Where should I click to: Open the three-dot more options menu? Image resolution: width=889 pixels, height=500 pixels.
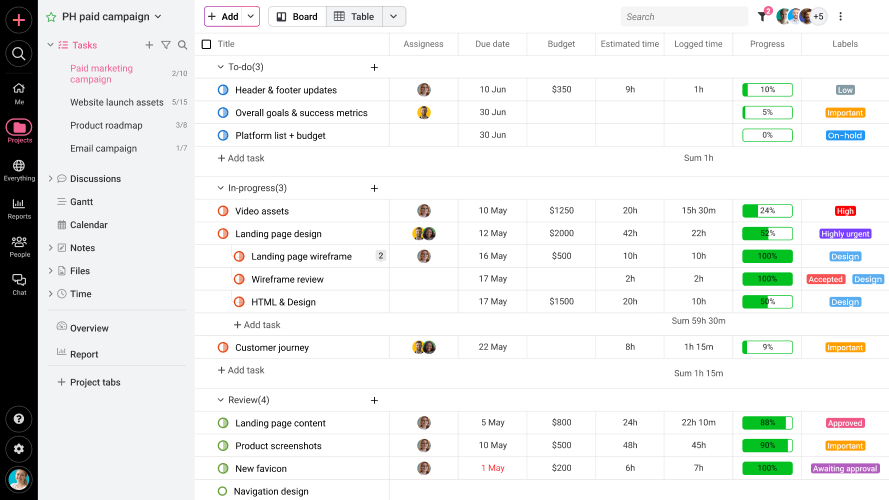click(x=840, y=17)
